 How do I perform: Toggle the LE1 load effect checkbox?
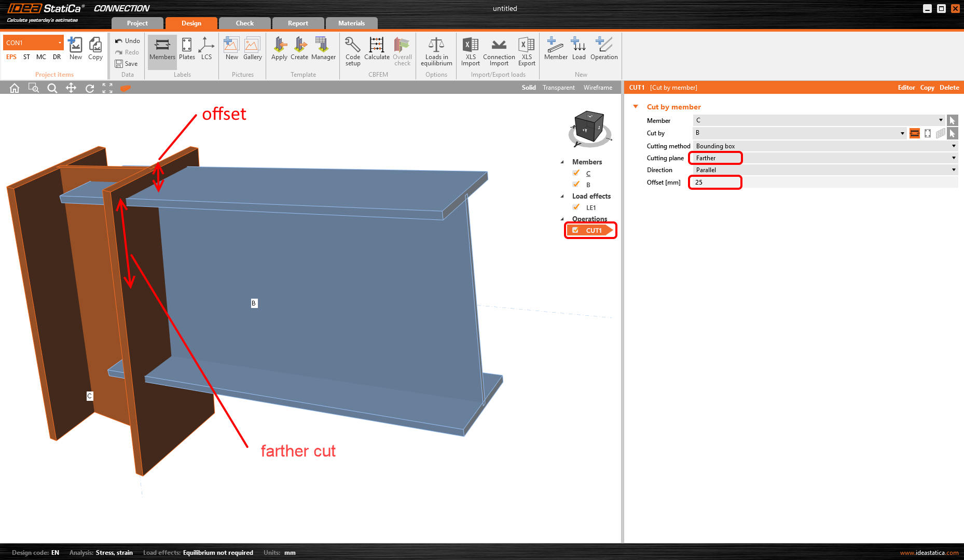576,207
